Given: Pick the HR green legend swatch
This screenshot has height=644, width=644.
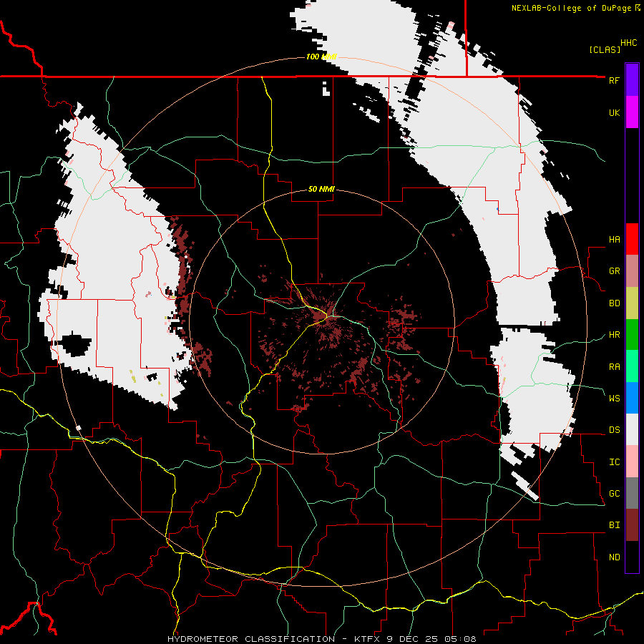Looking at the screenshot, I should (632, 334).
